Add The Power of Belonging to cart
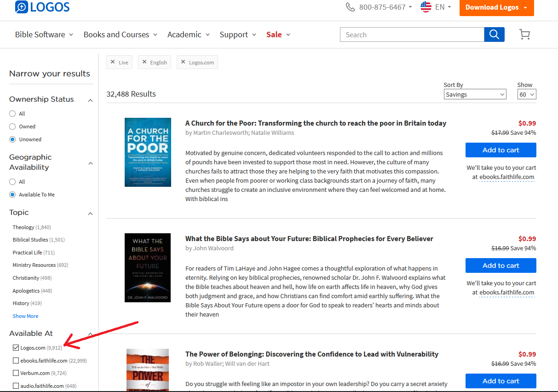Screen dimensions: 558x392 click(x=501, y=381)
